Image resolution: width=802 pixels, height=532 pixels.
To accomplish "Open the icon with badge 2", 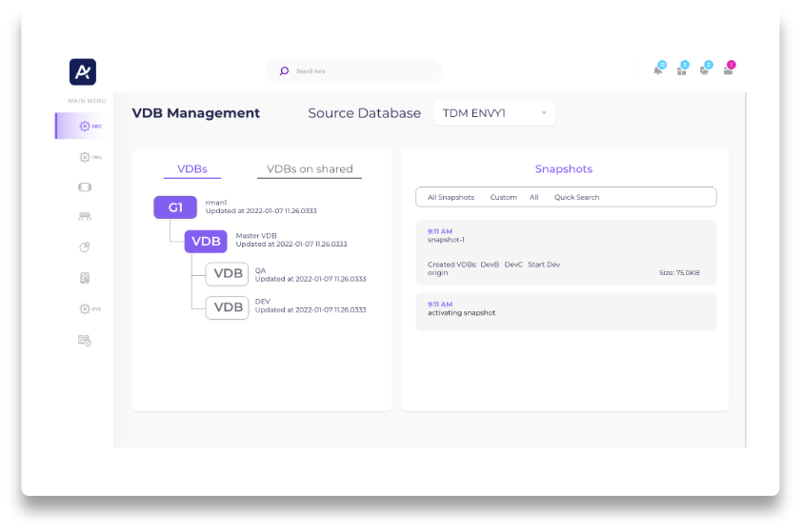I will tap(706, 69).
